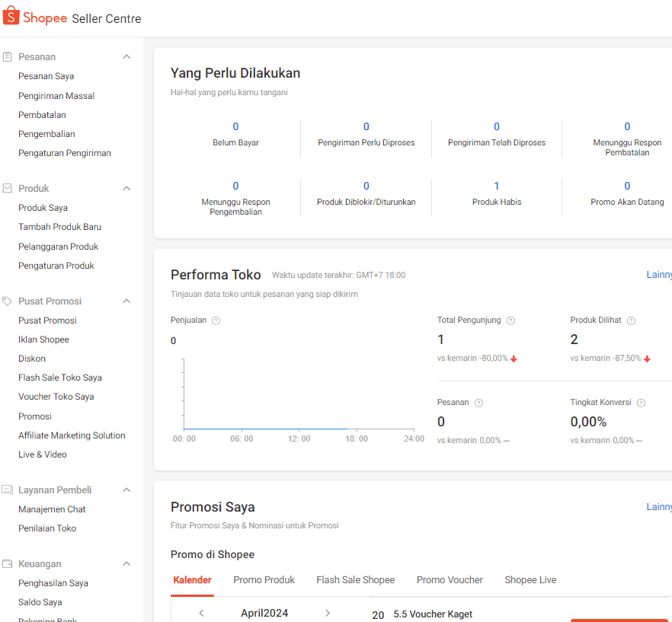
Task: Open the Flash Sale Shopee tab
Action: (355, 579)
